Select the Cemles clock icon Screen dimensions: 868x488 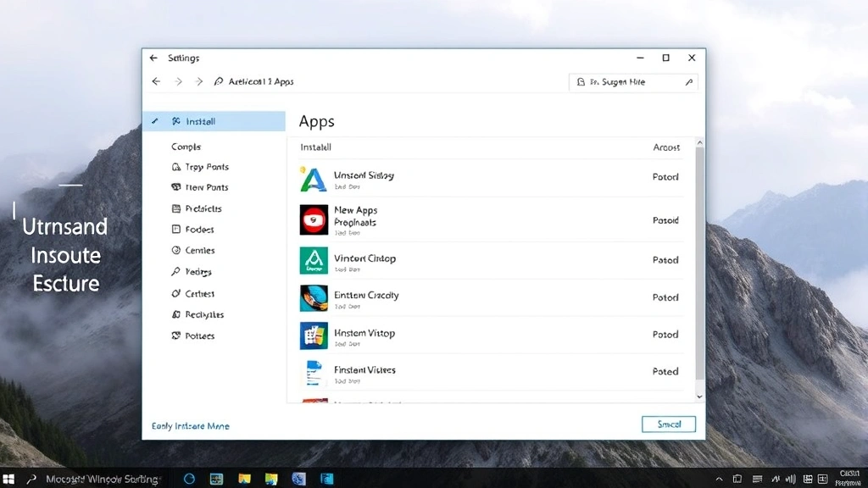176,251
